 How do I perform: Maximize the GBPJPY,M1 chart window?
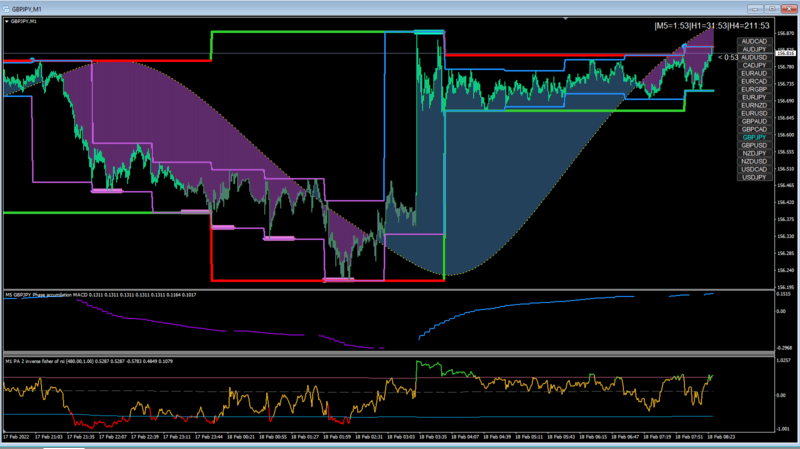pos(772,9)
